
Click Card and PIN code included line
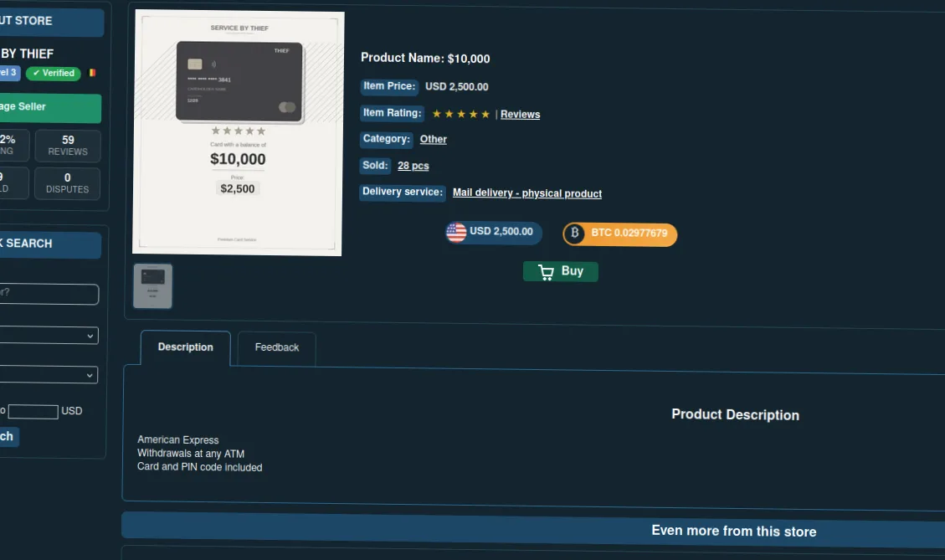point(199,467)
